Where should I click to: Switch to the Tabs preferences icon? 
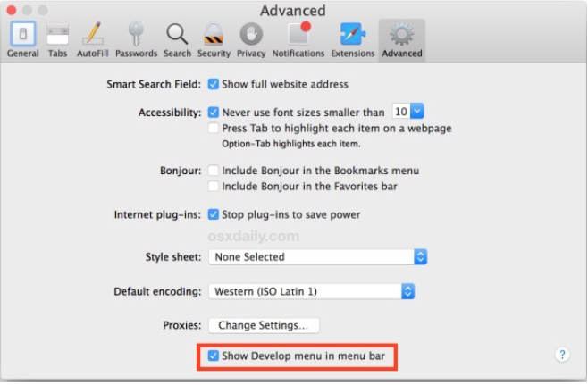57,40
